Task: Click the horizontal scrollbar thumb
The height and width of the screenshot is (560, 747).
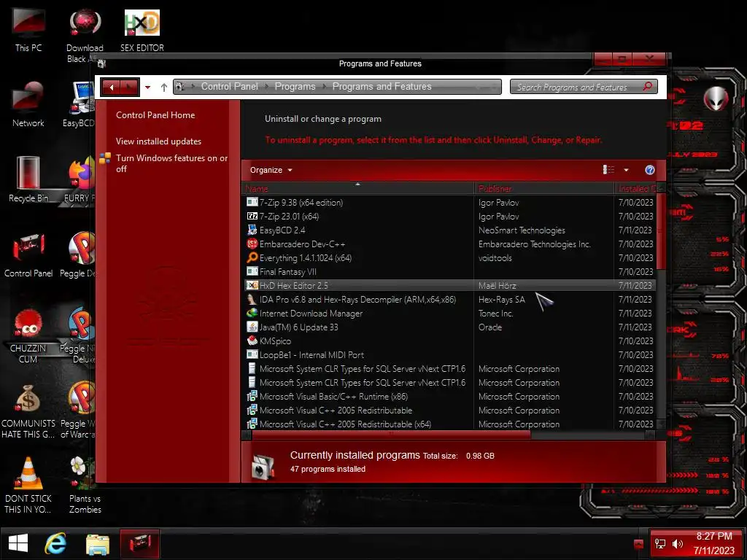Action: [391, 435]
